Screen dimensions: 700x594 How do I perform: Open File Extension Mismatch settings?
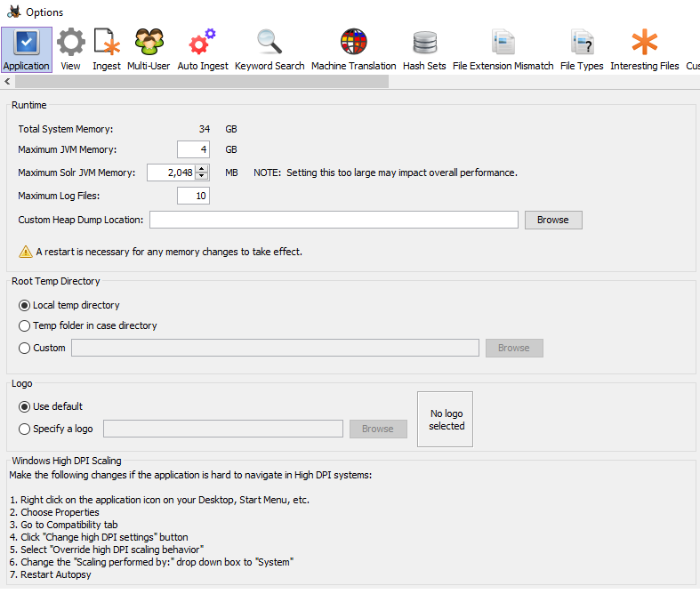pyautogui.click(x=503, y=49)
